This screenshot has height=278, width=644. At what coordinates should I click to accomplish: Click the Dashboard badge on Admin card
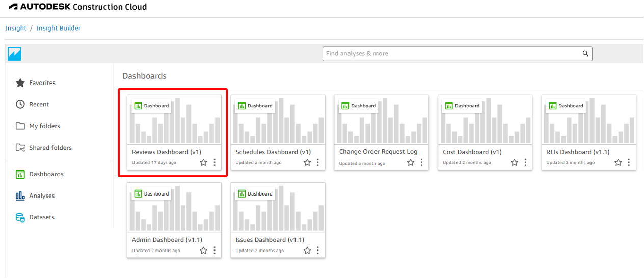[151, 193]
